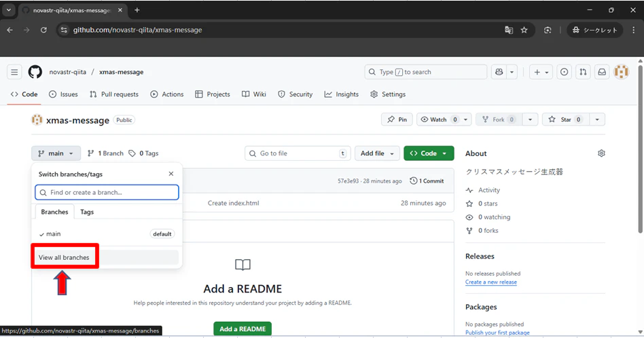Open the Projects tab

point(213,94)
